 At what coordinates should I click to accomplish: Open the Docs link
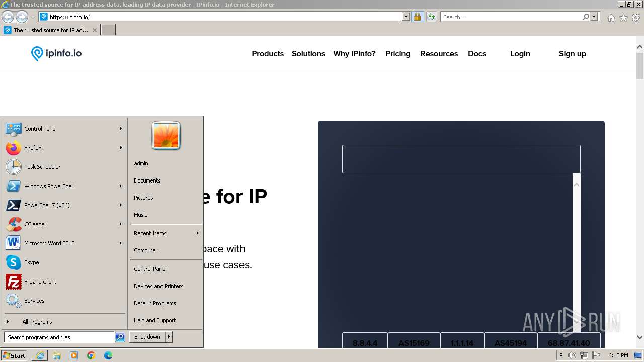click(477, 54)
